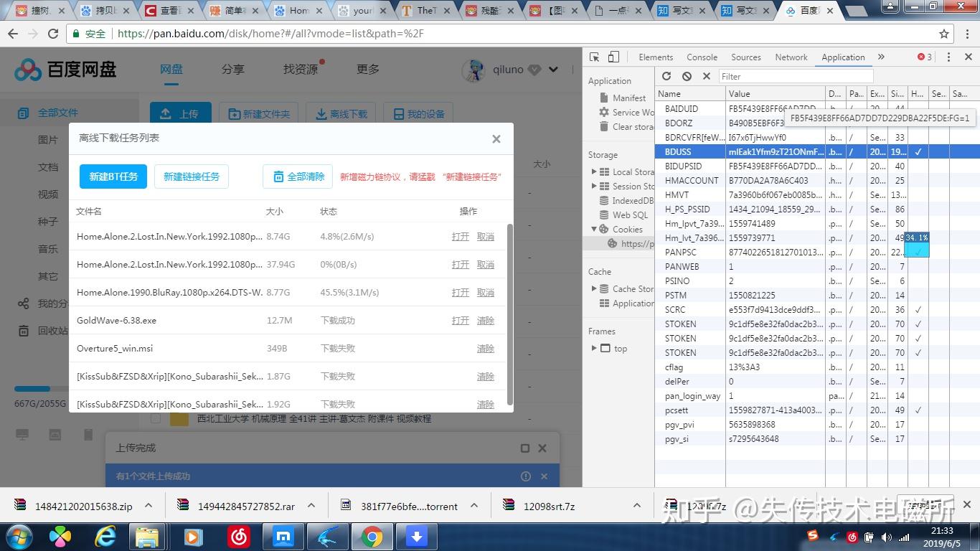Open the 分享 tab in Baidu Pan

click(233, 70)
